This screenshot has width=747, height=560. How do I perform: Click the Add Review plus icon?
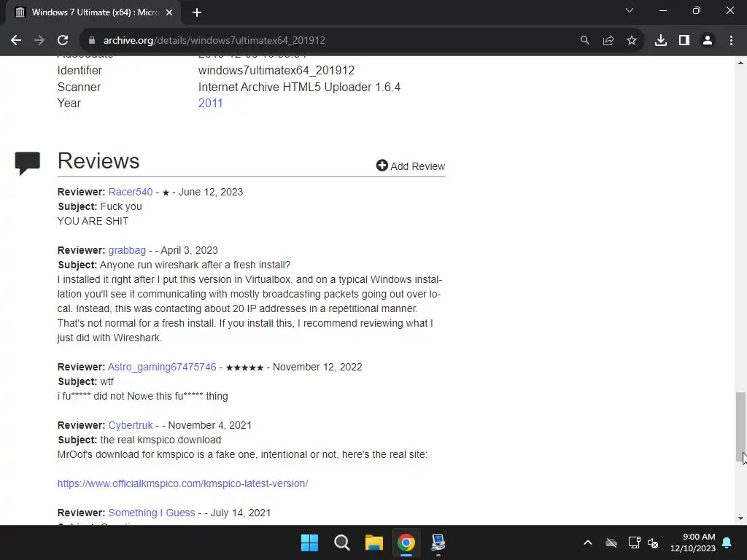point(382,166)
